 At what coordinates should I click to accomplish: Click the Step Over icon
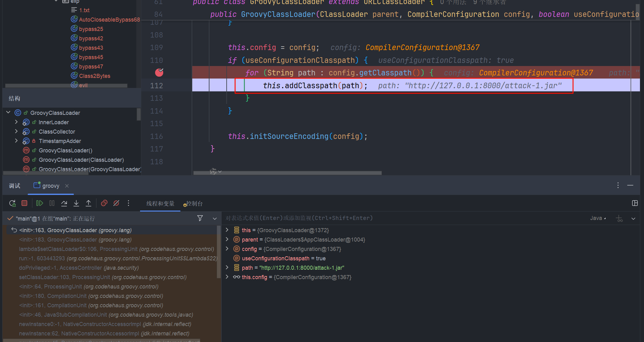(64, 203)
